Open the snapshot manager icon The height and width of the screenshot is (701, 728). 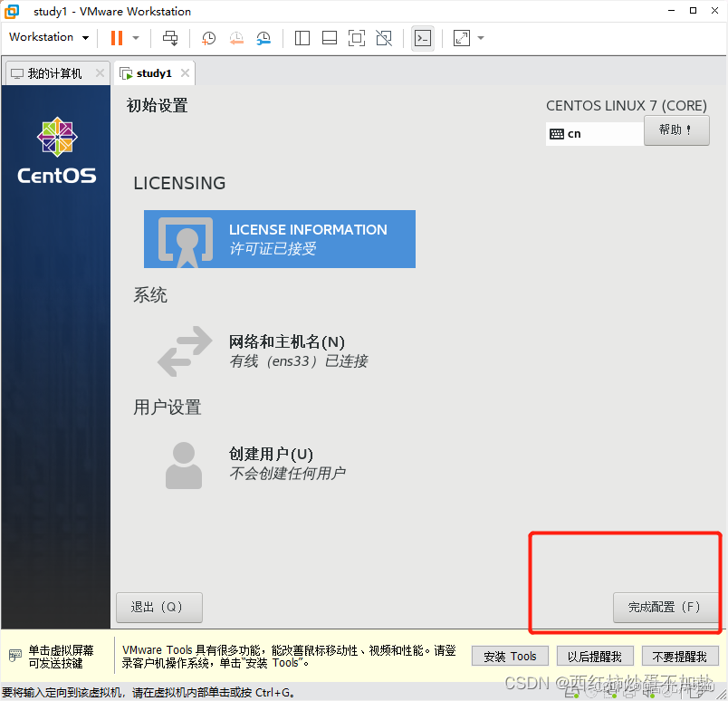click(x=263, y=38)
